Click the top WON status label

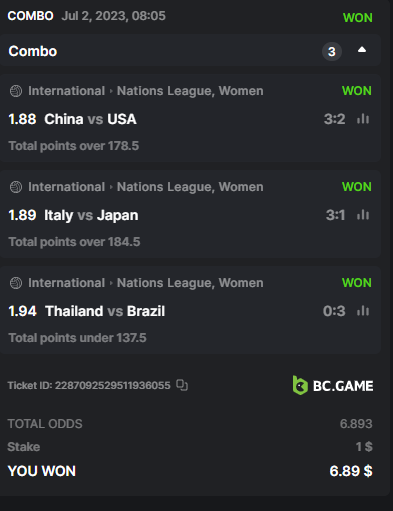pyautogui.click(x=358, y=18)
